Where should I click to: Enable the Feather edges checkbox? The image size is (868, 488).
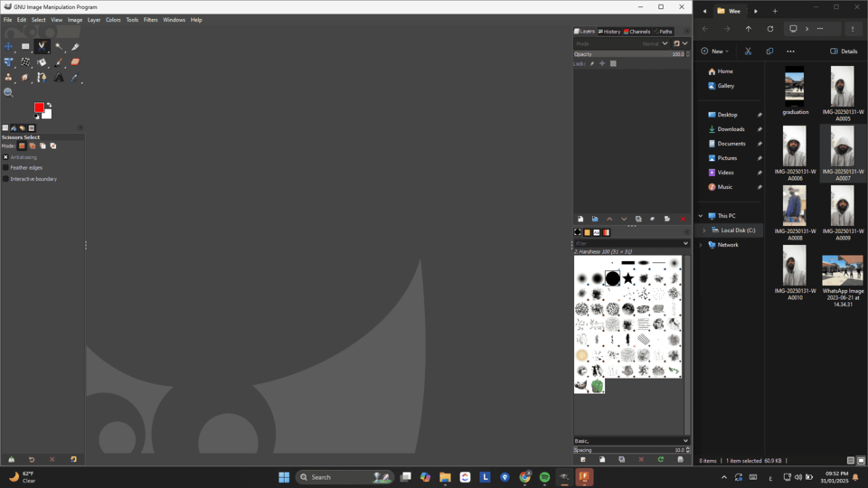pyautogui.click(x=5, y=168)
